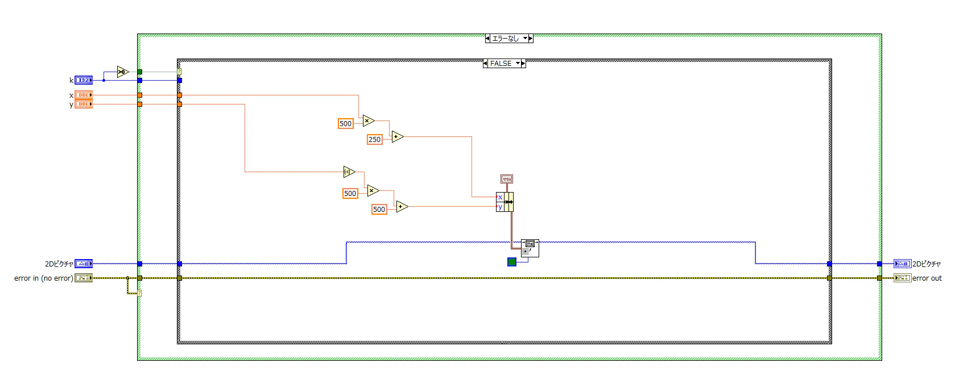Screen dimensions: 980x371
Task: Click the x input of Bundle By Name
Action: pos(500,197)
